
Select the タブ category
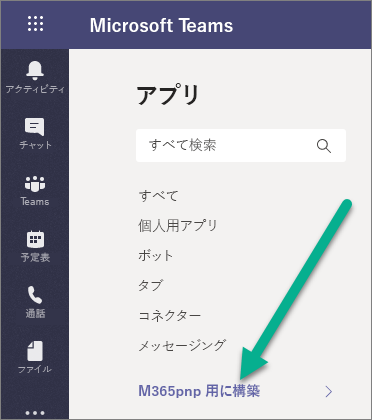pyautogui.click(x=151, y=286)
